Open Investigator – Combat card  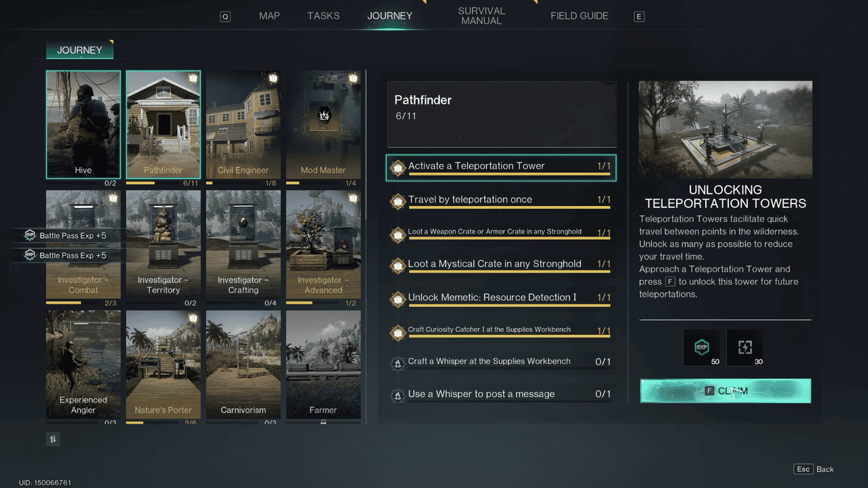tap(83, 245)
